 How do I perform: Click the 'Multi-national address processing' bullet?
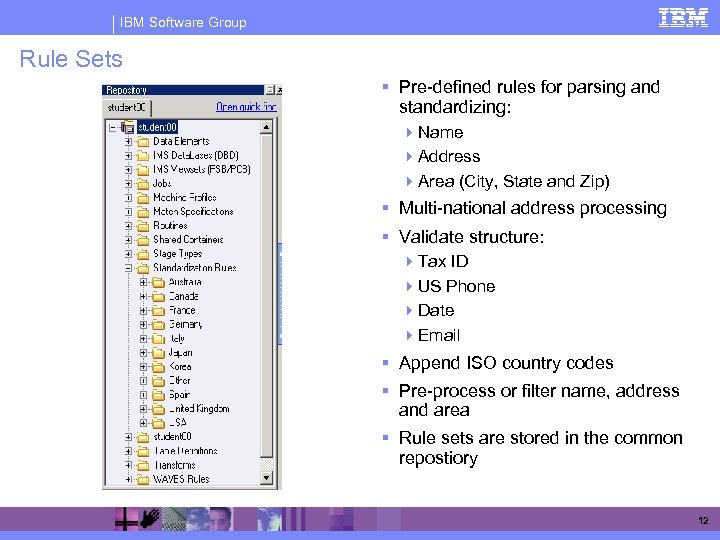click(533, 208)
